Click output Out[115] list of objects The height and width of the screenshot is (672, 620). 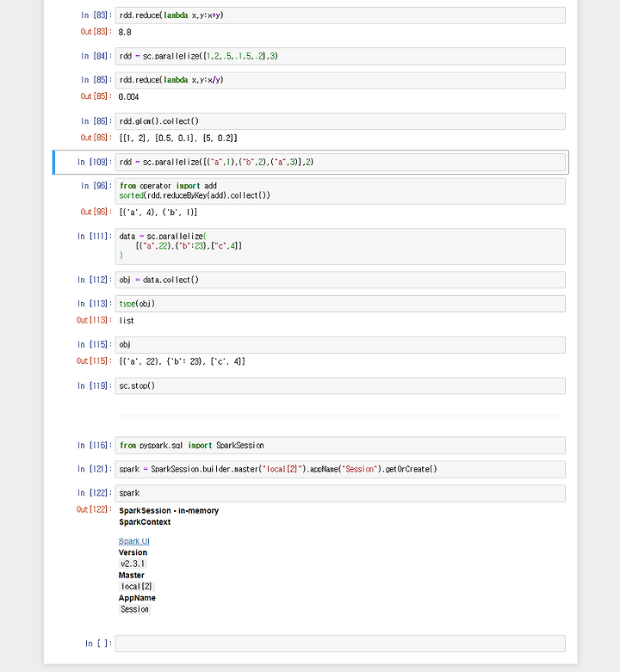[183, 361]
